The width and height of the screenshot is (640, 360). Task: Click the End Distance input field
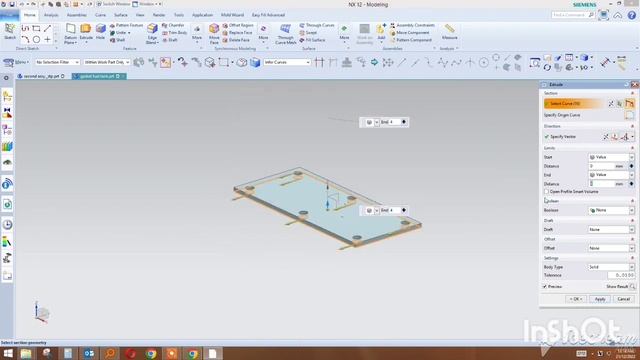(x=601, y=184)
